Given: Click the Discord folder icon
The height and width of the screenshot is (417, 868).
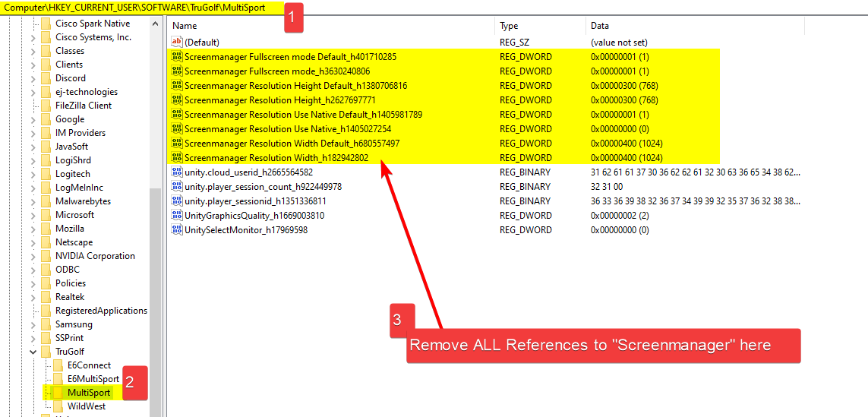Looking at the screenshot, I should click(x=46, y=78).
